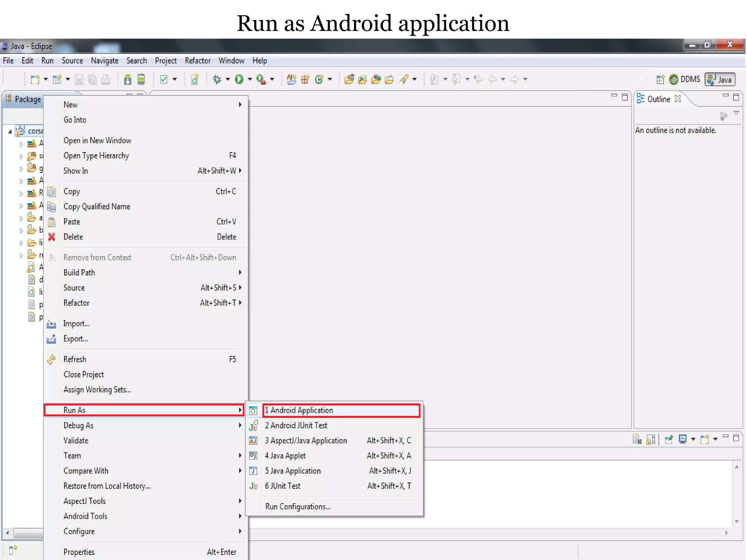Close the Outline view tab
The width and height of the screenshot is (747, 560).
(x=678, y=99)
